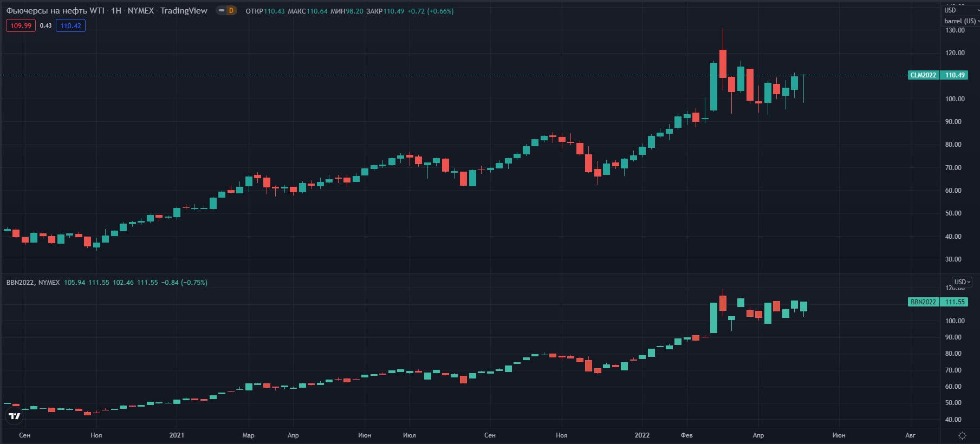
Task: Click the CLM2022 price label tag
Action: coord(923,75)
